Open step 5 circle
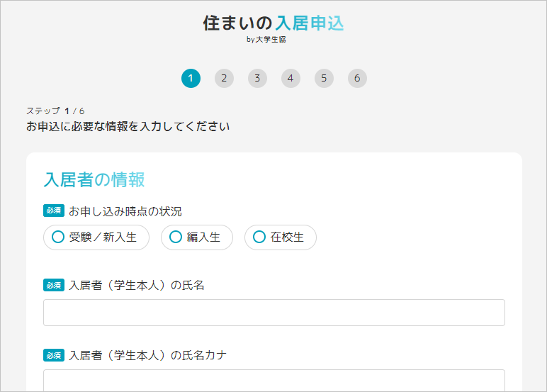Image resolution: width=547 pixels, height=392 pixels. 324,78
